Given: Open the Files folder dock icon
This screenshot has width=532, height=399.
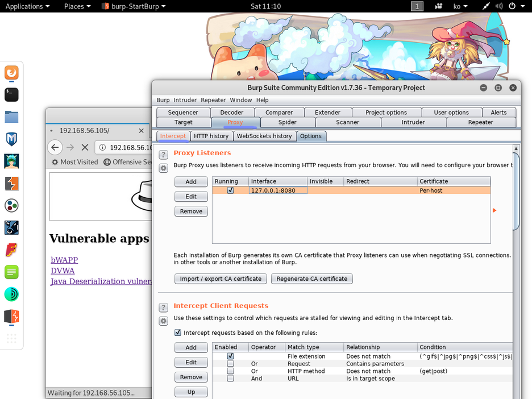Looking at the screenshot, I should (11, 117).
